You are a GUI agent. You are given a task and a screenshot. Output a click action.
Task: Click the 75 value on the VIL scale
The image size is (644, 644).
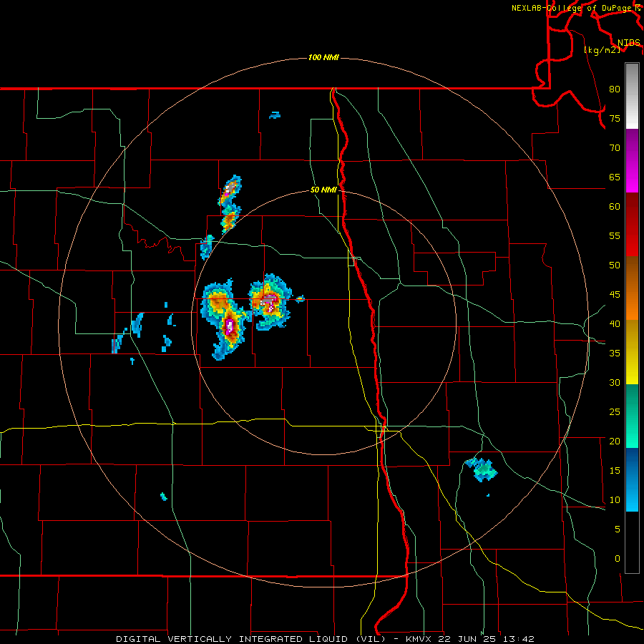[x=615, y=118]
